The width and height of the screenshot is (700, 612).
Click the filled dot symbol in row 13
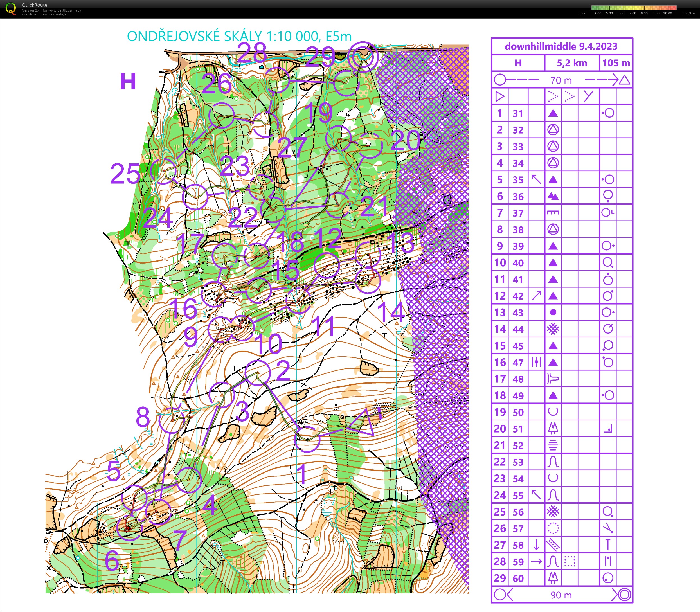[553, 312]
